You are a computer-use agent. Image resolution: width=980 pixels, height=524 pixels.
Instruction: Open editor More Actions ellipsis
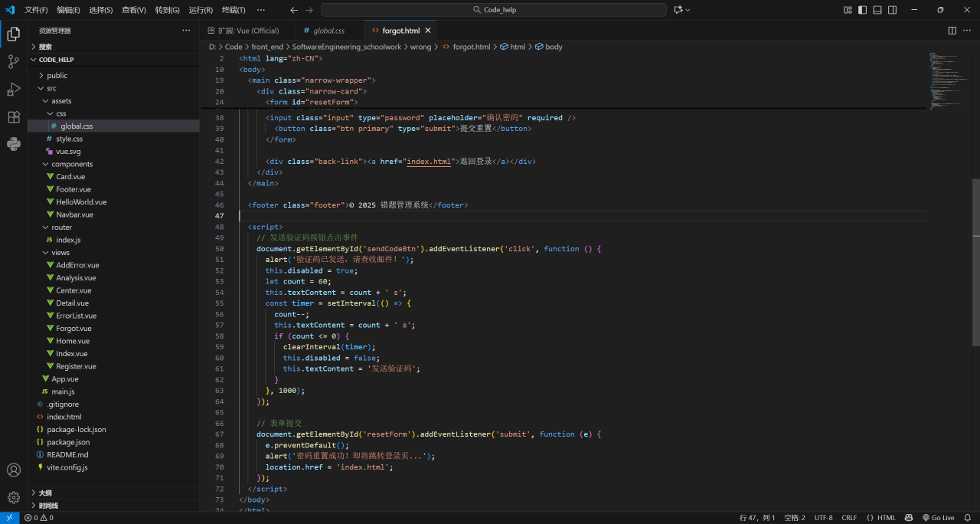click(x=968, y=31)
